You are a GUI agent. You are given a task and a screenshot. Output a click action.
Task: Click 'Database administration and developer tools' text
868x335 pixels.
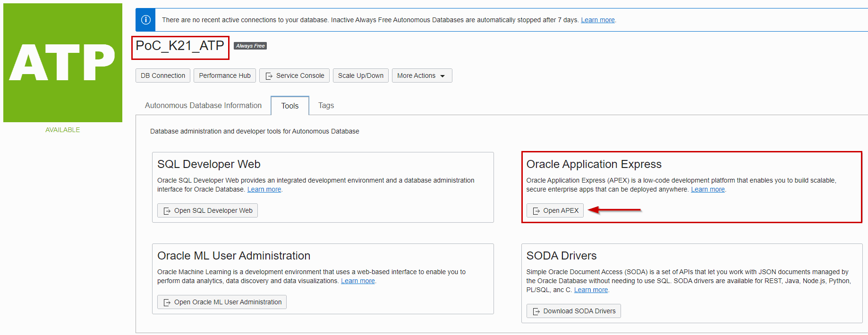pyautogui.click(x=255, y=131)
